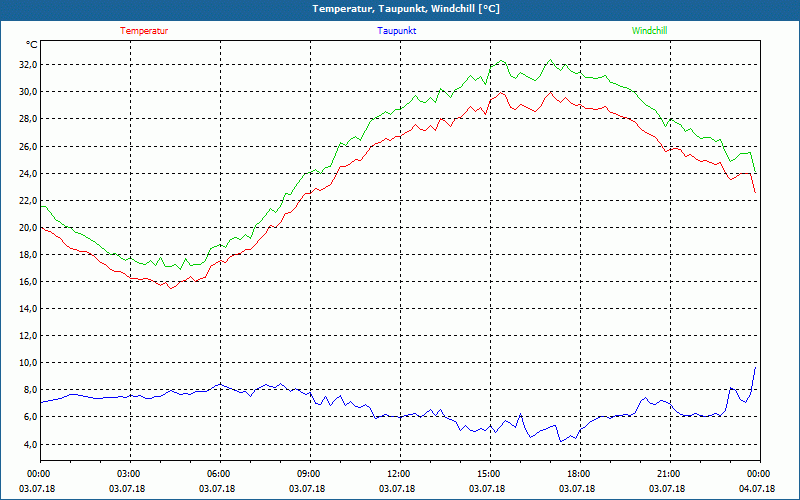Click the 30,0 y-axis value
Screen dimensions: 800x500
[28, 92]
